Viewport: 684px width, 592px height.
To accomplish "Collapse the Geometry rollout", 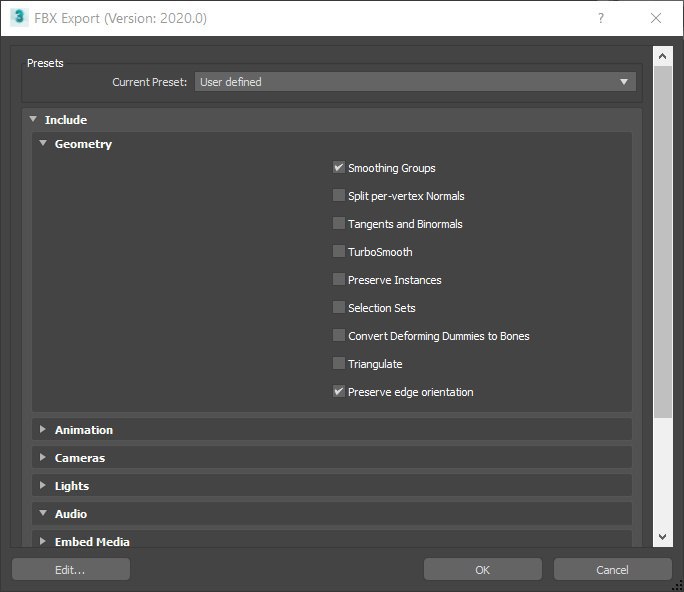I will click(43, 143).
